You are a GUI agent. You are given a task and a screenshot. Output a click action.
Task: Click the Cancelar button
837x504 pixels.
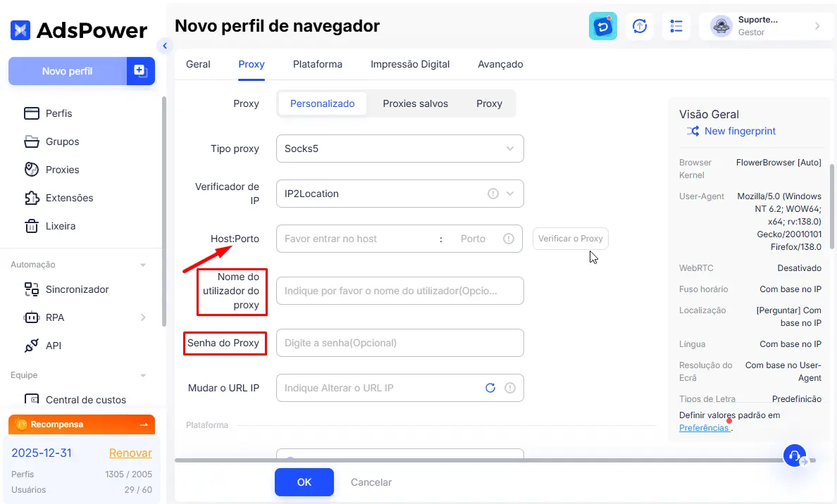coord(371,482)
